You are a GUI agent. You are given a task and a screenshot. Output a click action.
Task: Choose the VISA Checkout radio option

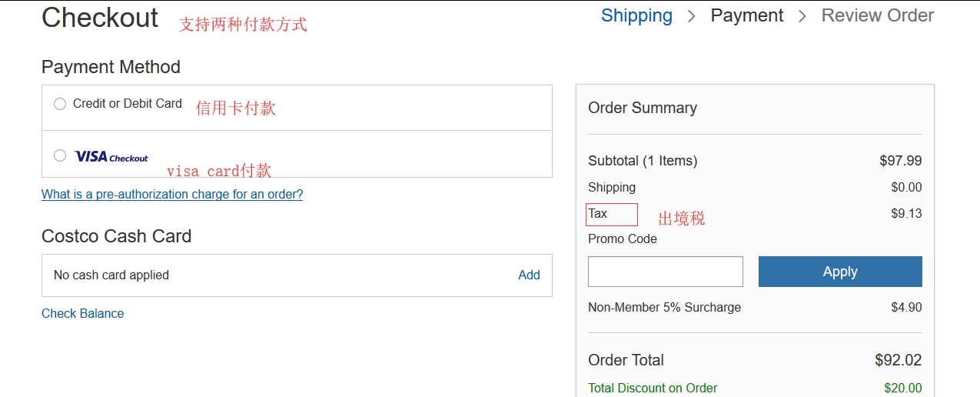60,155
